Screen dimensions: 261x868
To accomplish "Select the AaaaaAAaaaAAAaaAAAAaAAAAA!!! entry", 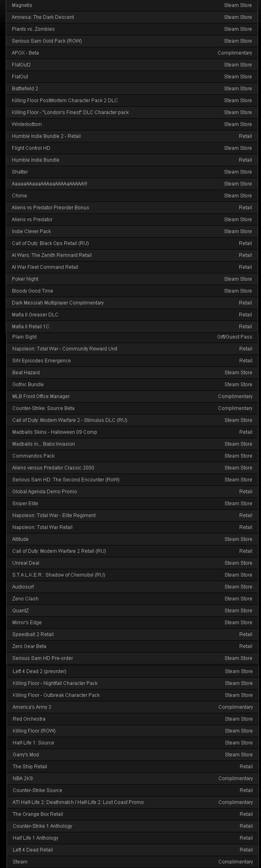I will coord(132,184).
